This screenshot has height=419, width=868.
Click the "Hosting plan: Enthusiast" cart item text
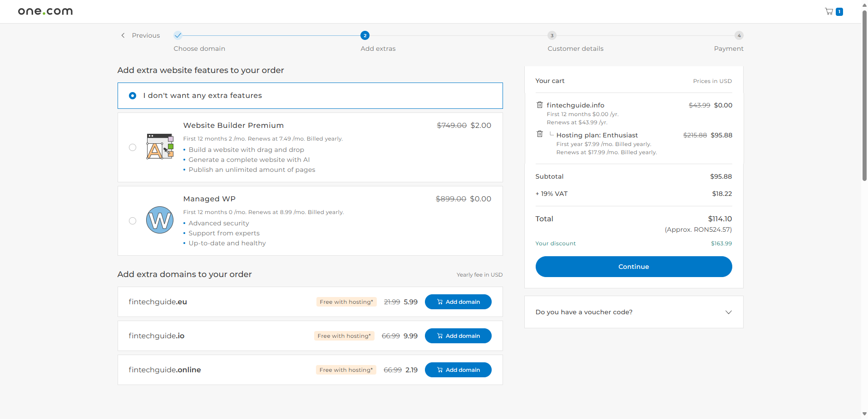click(597, 135)
